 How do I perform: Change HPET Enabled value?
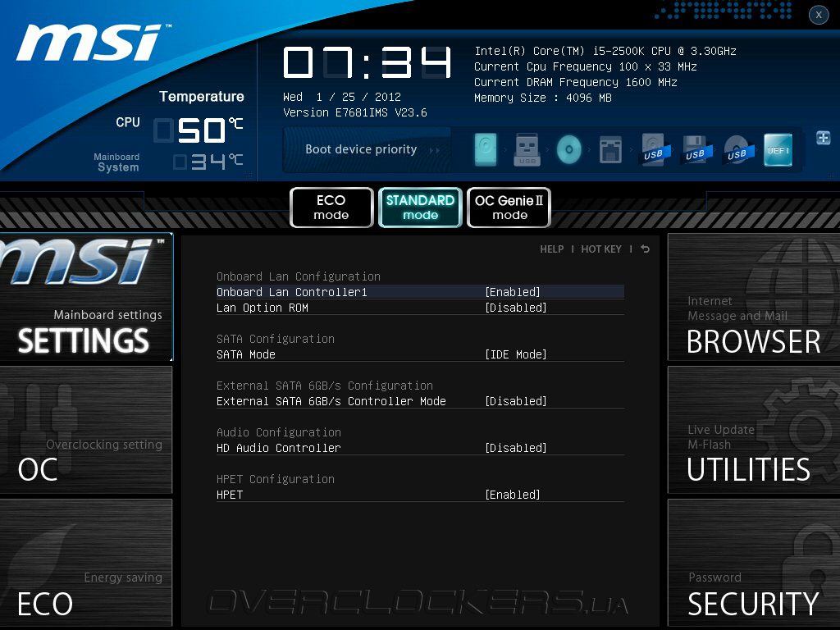512,495
